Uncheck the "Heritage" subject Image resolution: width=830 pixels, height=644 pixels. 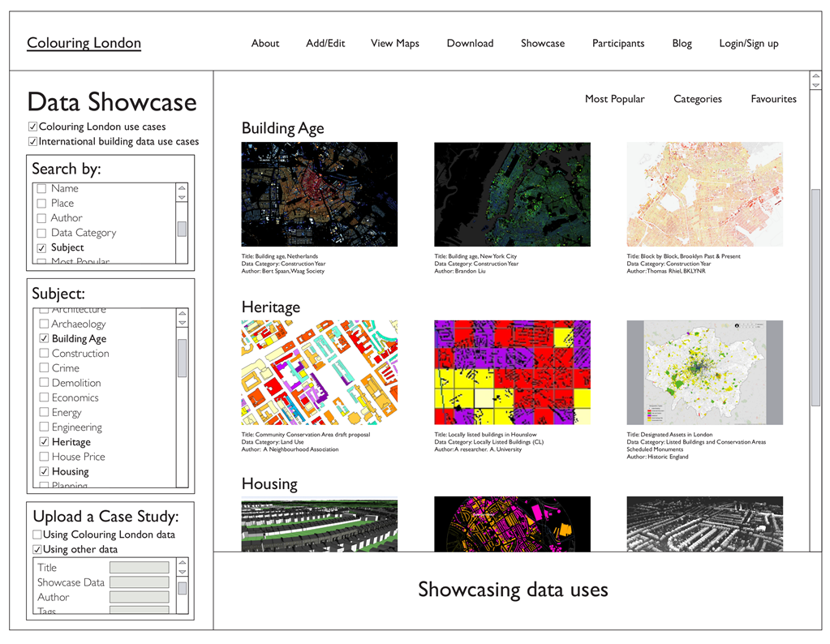click(45, 441)
